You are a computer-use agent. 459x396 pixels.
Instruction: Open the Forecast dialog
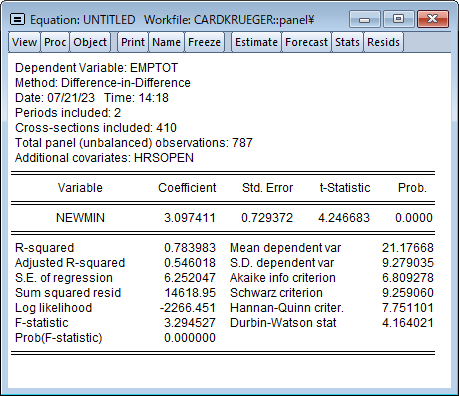[306, 42]
